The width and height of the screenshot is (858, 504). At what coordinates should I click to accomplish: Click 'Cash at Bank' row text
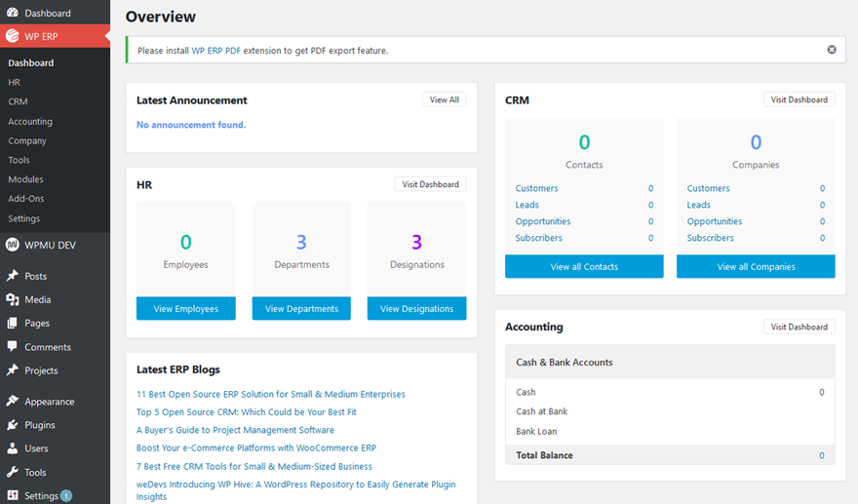point(542,411)
